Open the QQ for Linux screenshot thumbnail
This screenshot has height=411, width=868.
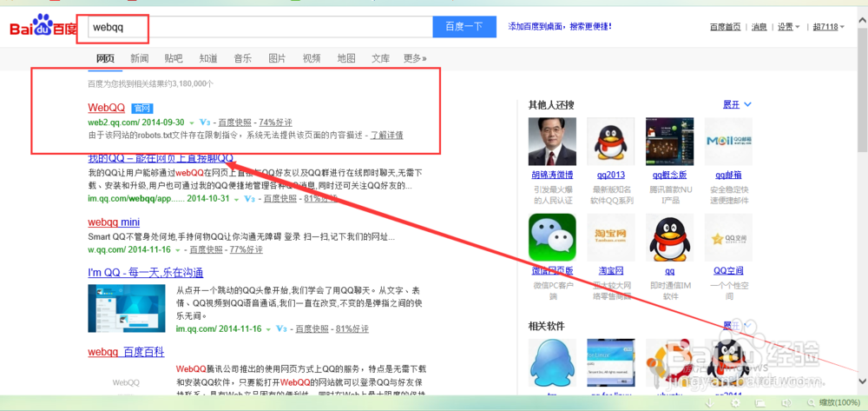point(610,363)
